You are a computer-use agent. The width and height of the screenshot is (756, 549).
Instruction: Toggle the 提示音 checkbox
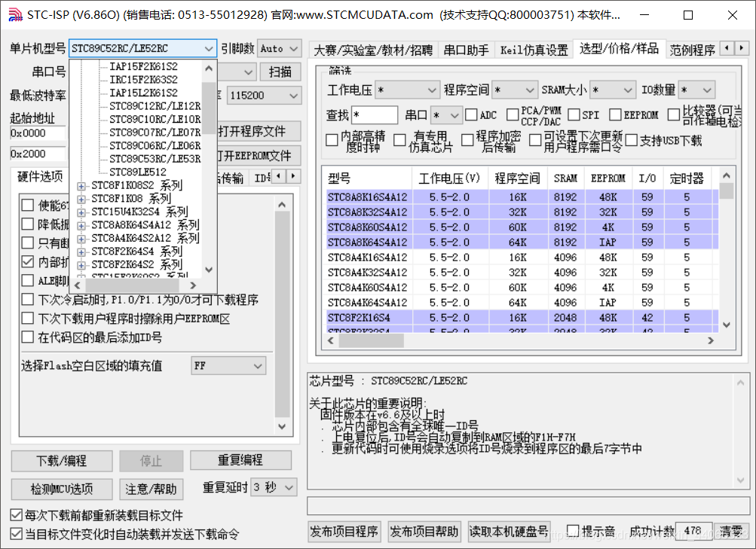click(572, 531)
